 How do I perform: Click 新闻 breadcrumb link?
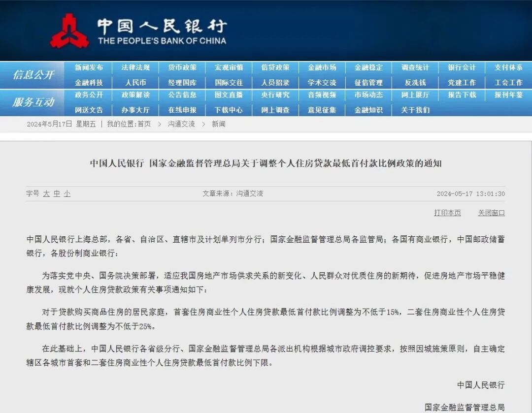(x=219, y=124)
